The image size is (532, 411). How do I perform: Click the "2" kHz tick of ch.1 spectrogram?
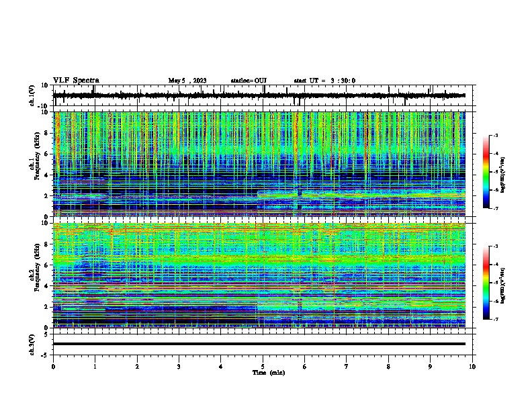coord(46,195)
